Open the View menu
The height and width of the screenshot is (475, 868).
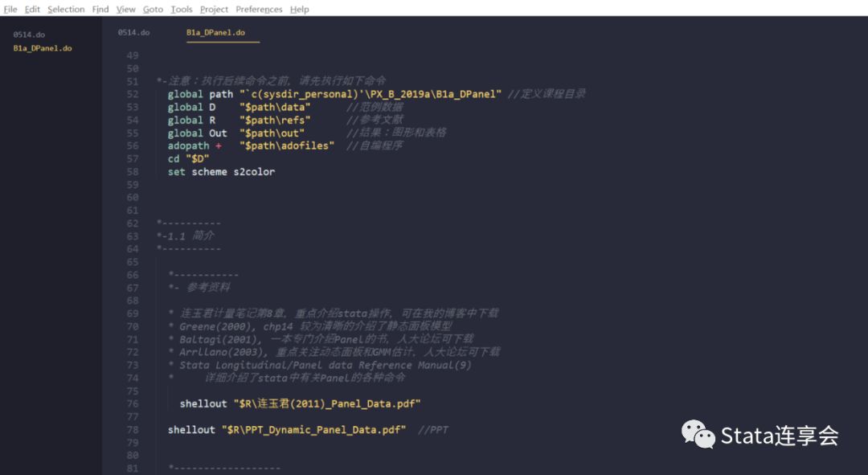click(x=125, y=9)
